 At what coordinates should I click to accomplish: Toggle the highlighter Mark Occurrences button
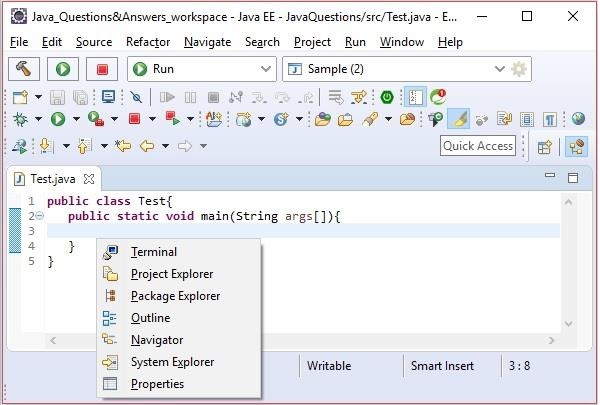458,119
